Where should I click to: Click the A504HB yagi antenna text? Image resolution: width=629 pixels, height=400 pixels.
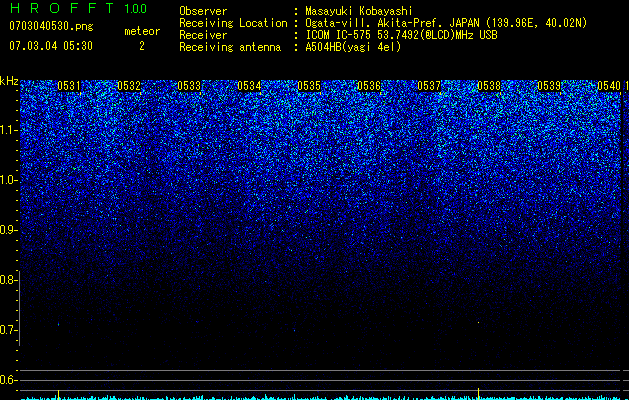click(x=353, y=47)
